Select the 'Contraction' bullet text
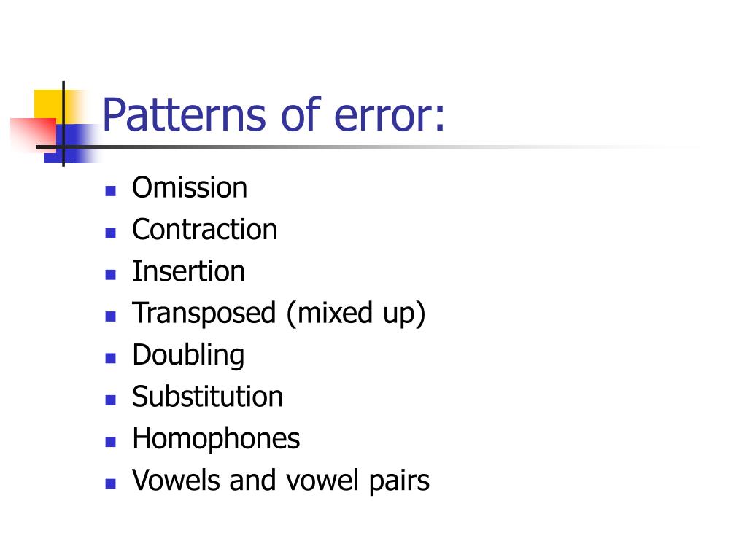This screenshot has width=747, height=560. coord(204,229)
